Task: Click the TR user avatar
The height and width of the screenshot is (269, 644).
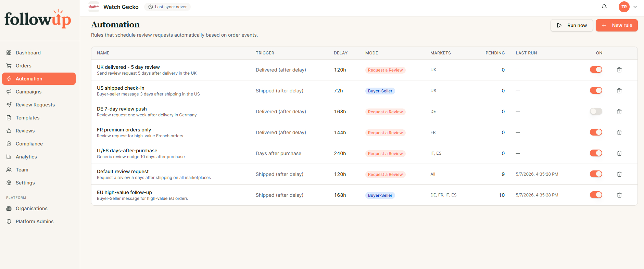Action: [x=624, y=7]
